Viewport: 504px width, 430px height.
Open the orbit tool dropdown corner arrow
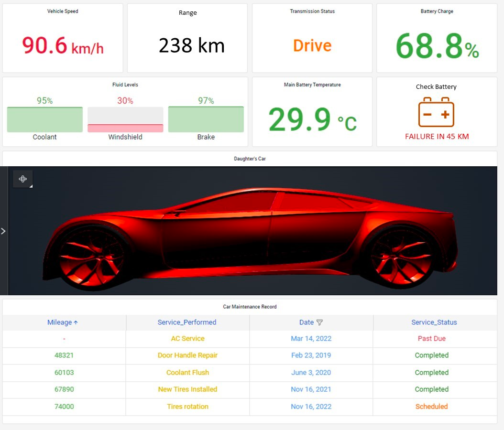(x=31, y=186)
